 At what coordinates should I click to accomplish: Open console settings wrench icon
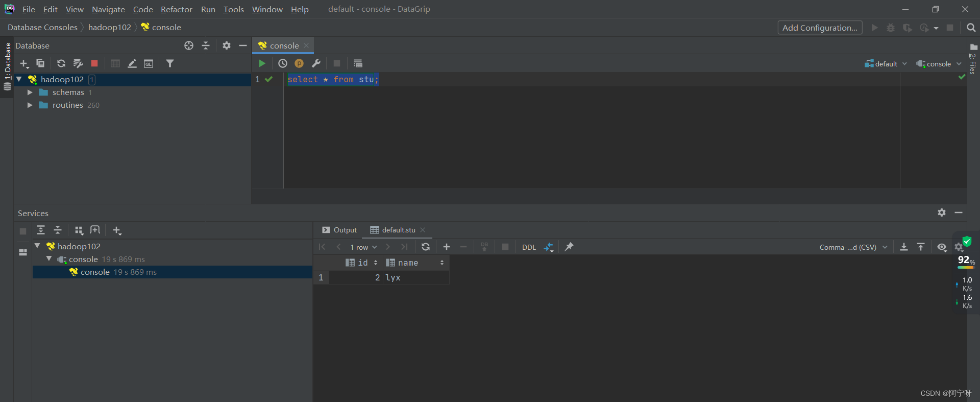[x=316, y=63]
